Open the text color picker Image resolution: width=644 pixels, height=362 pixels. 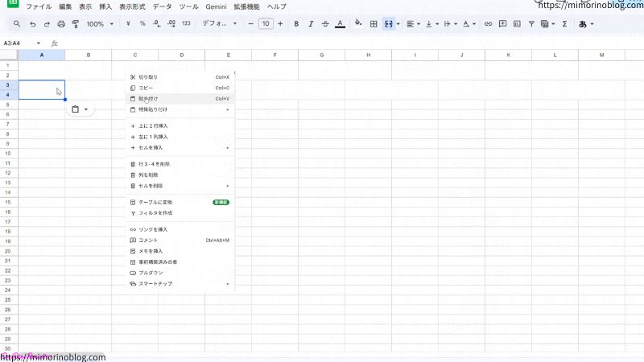(x=340, y=24)
